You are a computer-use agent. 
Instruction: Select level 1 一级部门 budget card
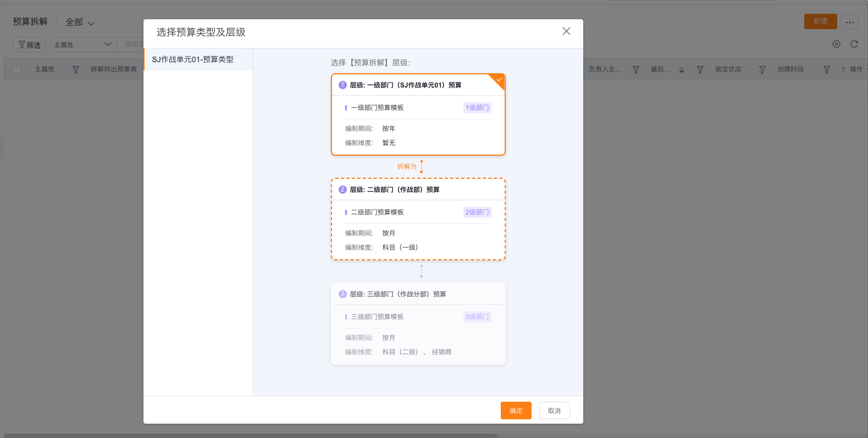coord(418,114)
